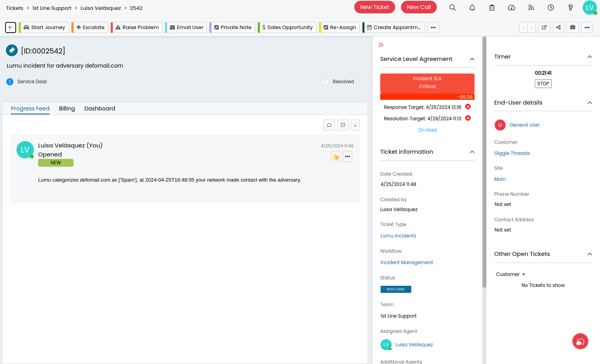Switch to the Billing tab
This screenshot has width=600, height=364.
pos(67,108)
